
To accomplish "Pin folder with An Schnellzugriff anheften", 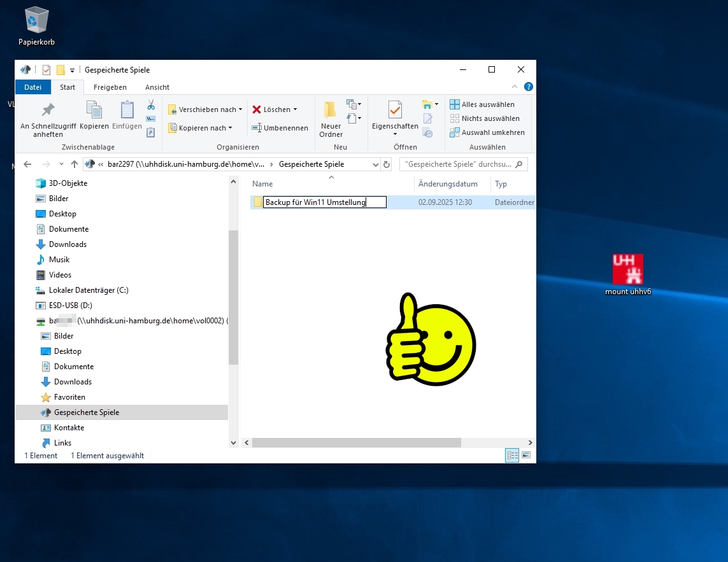I will (48, 119).
